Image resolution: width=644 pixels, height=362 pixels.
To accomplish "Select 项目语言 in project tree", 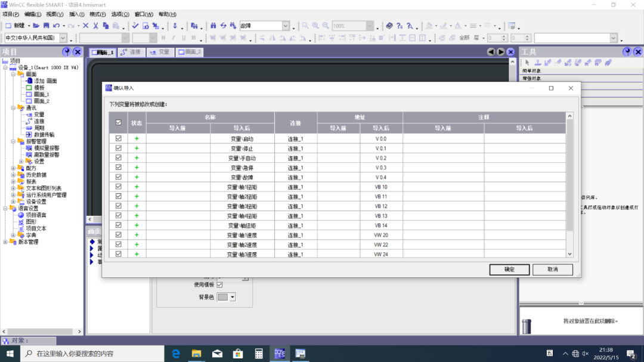I will point(36,215).
